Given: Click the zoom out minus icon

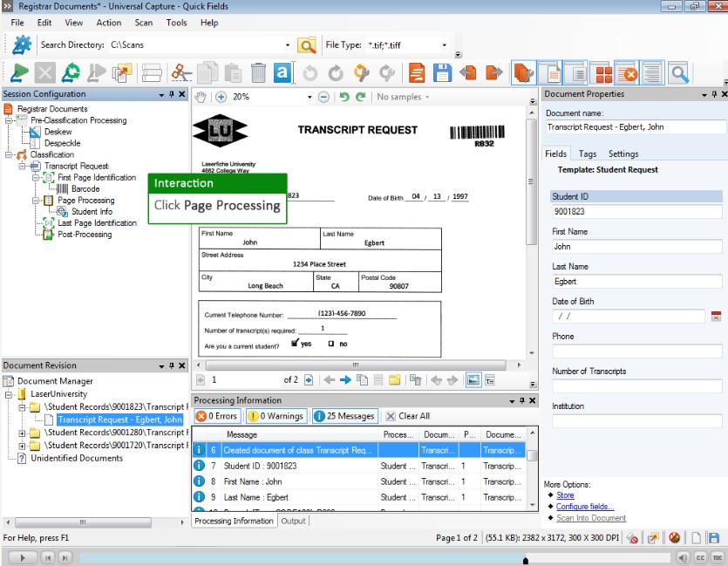Looking at the screenshot, I should click(323, 97).
